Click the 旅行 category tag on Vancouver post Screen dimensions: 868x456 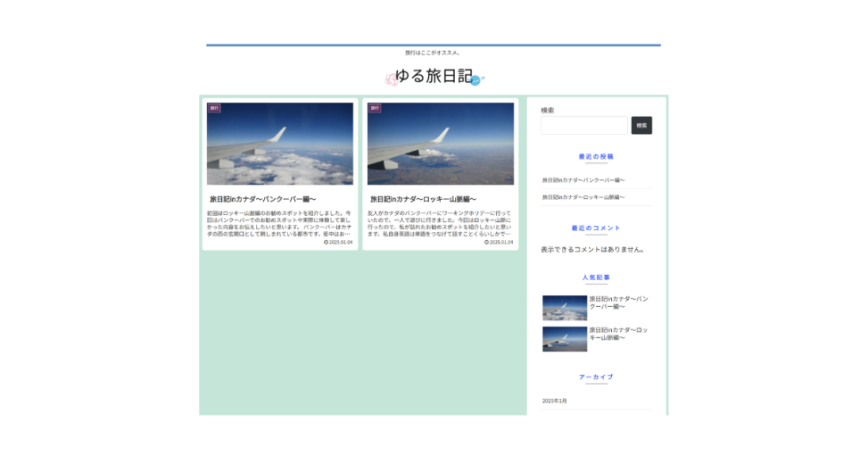tap(213, 108)
